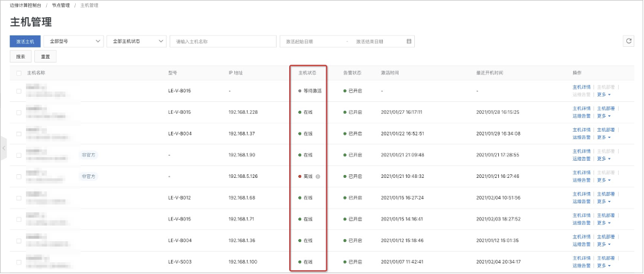The width and height of the screenshot is (644, 274).
Task: Open the calendar icon in the date range
Action: pyautogui.click(x=409, y=42)
